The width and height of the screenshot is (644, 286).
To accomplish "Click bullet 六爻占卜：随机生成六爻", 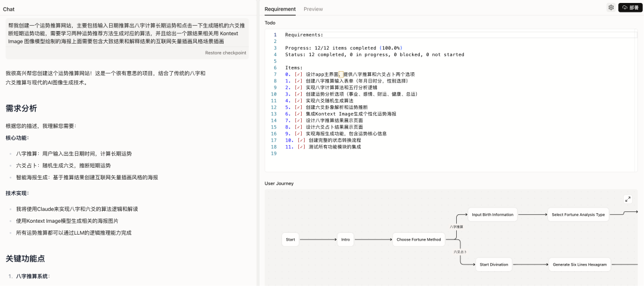I will pyautogui.click(x=63, y=165).
